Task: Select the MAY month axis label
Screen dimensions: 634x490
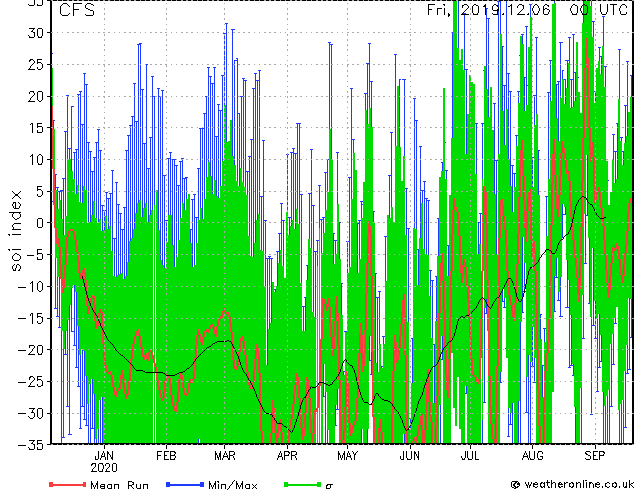Action: (347, 456)
